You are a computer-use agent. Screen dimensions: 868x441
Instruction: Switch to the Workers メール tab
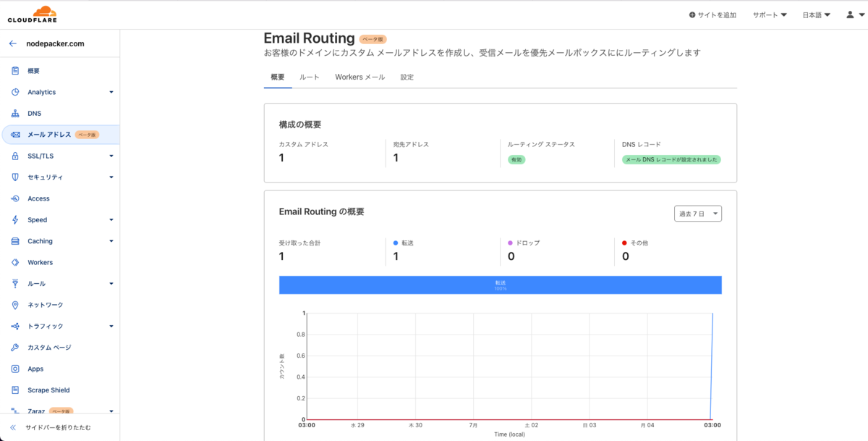[x=360, y=77]
